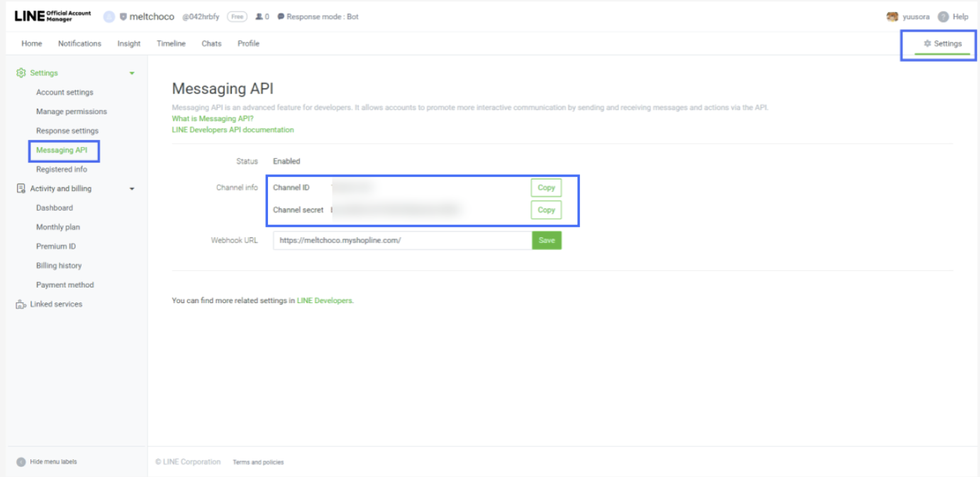Open the Insight tab
The image size is (980, 477).
click(x=129, y=43)
